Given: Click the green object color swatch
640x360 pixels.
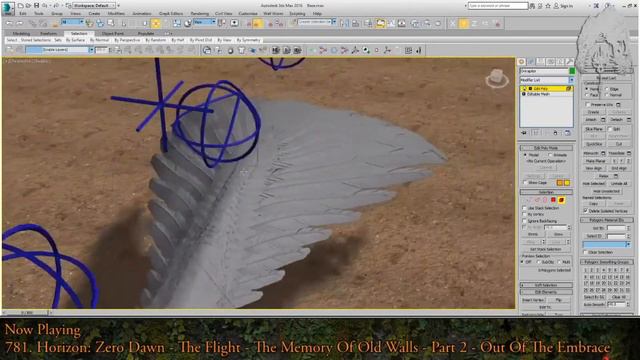Looking at the screenshot, I should [572, 71].
